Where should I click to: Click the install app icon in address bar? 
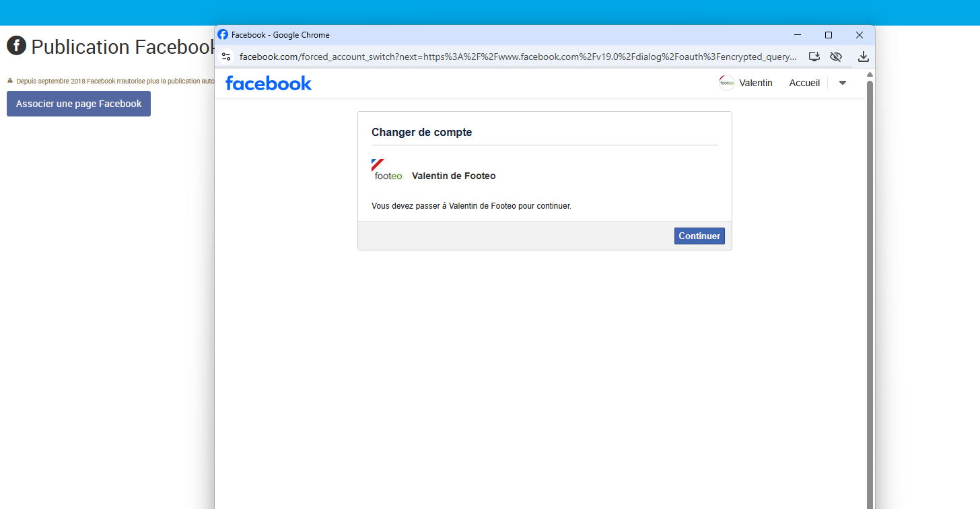tap(814, 57)
